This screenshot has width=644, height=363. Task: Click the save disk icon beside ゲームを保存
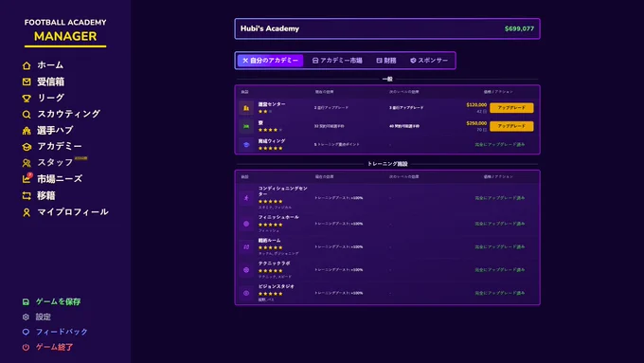[x=26, y=302]
